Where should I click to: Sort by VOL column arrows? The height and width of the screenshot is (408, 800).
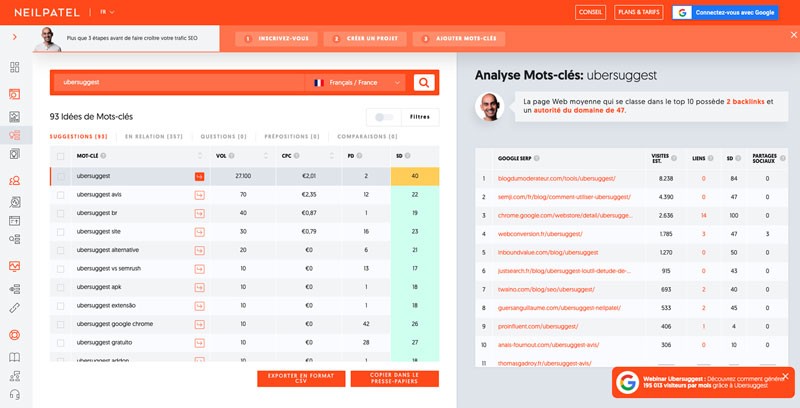266,156
